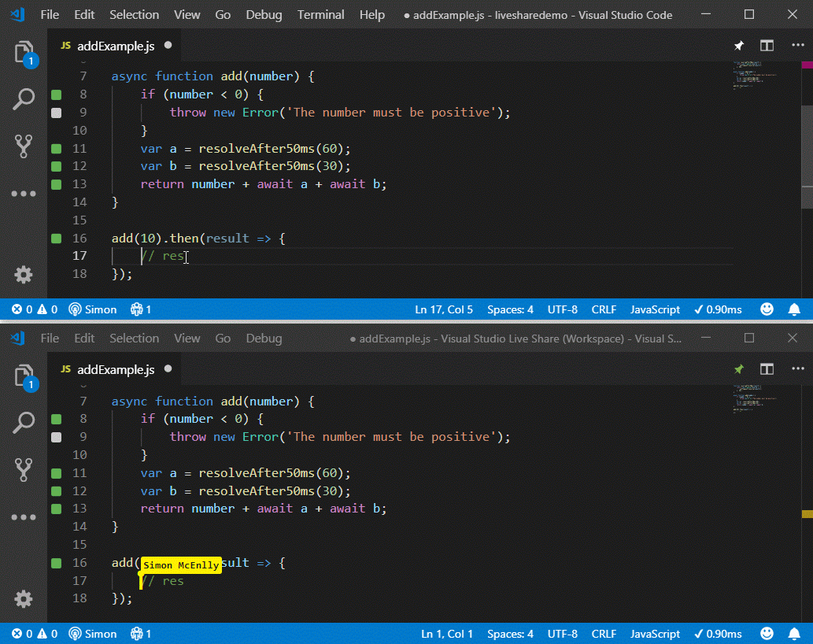
Task: Open the notifications bell
Action: tap(795, 309)
